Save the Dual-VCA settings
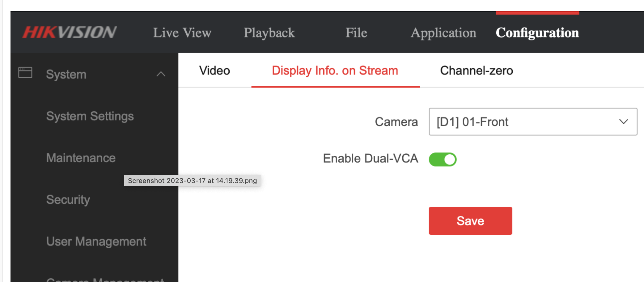The width and height of the screenshot is (644, 282). (470, 221)
